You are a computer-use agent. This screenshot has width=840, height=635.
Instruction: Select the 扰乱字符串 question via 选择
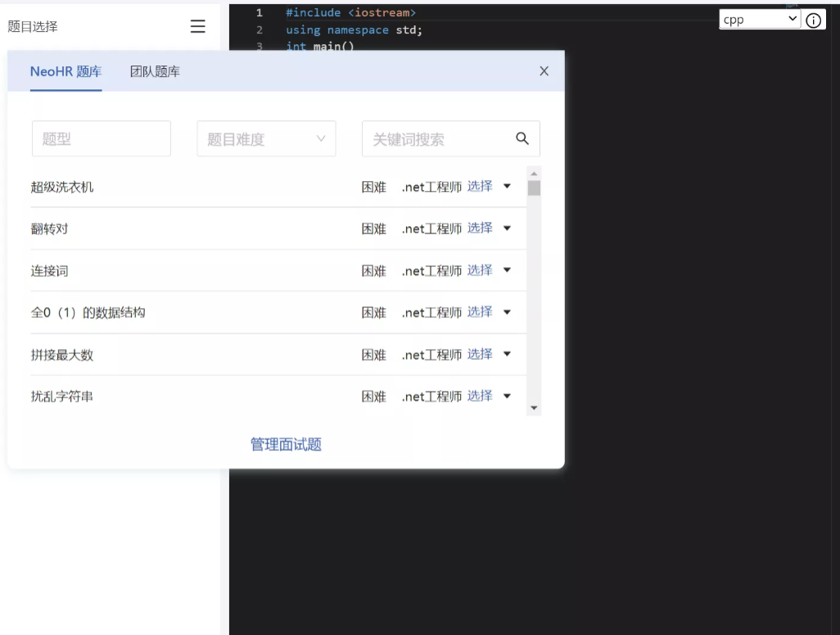(480, 396)
